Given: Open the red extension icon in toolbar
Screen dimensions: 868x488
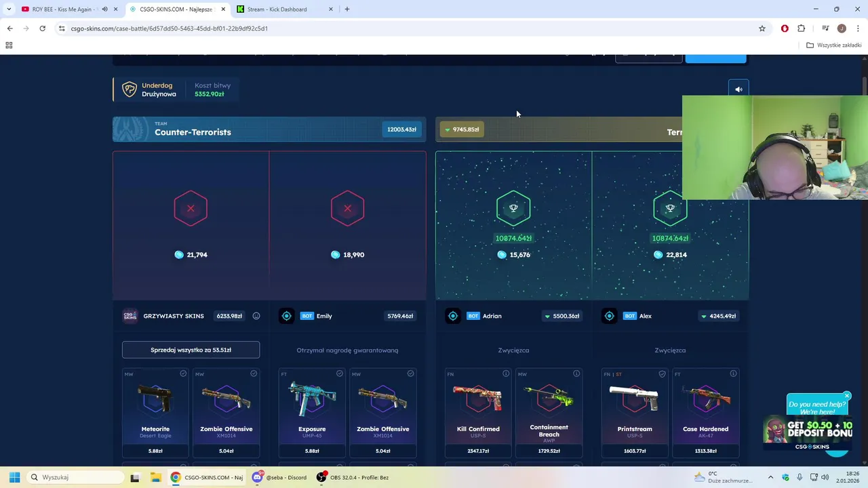Looking at the screenshot, I should pos(785,28).
